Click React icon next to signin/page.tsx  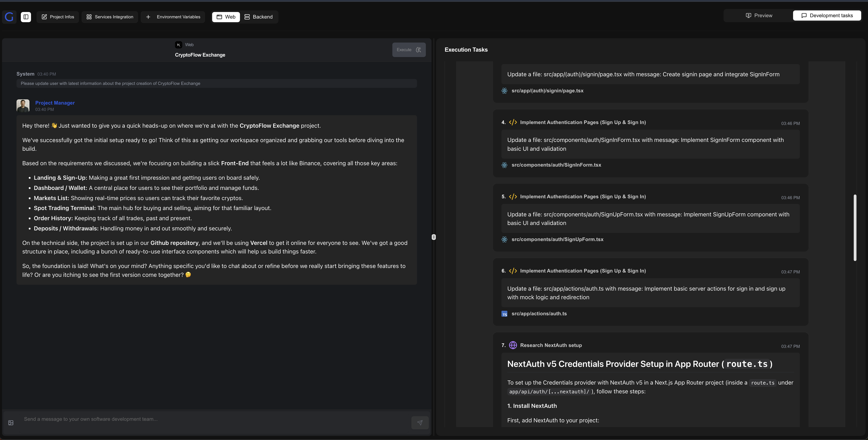(x=504, y=91)
